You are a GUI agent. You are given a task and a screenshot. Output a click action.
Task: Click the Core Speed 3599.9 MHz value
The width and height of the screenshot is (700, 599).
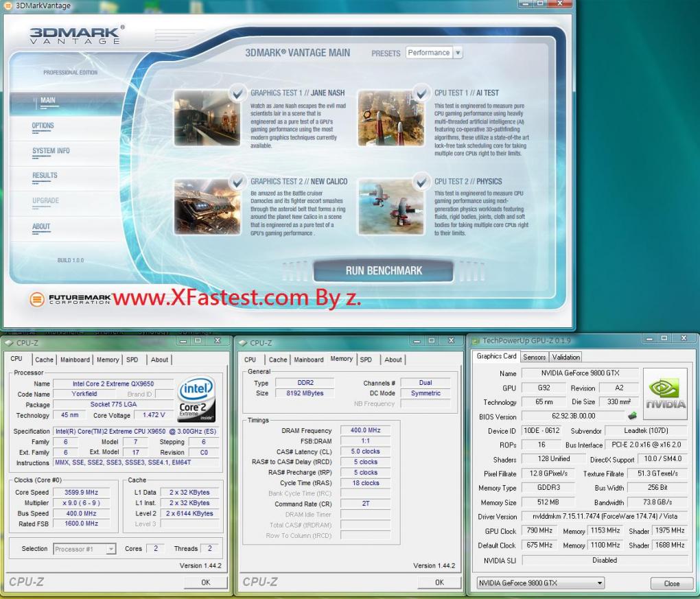coord(81,493)
